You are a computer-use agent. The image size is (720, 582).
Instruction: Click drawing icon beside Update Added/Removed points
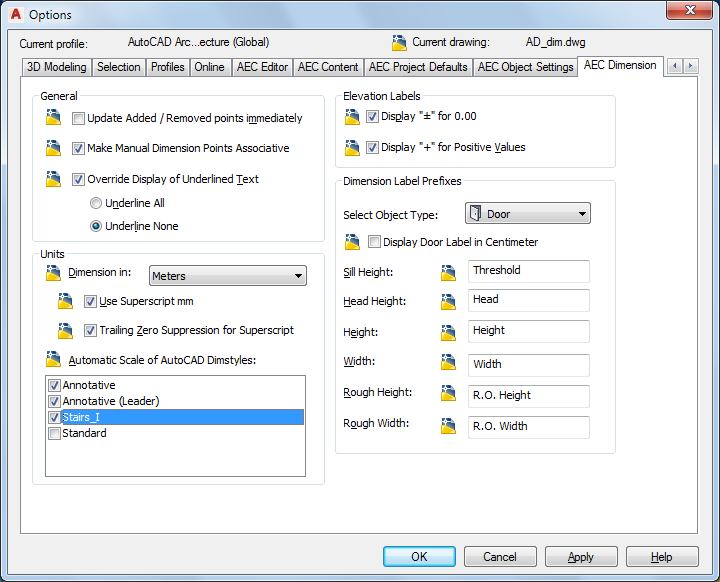53,118
